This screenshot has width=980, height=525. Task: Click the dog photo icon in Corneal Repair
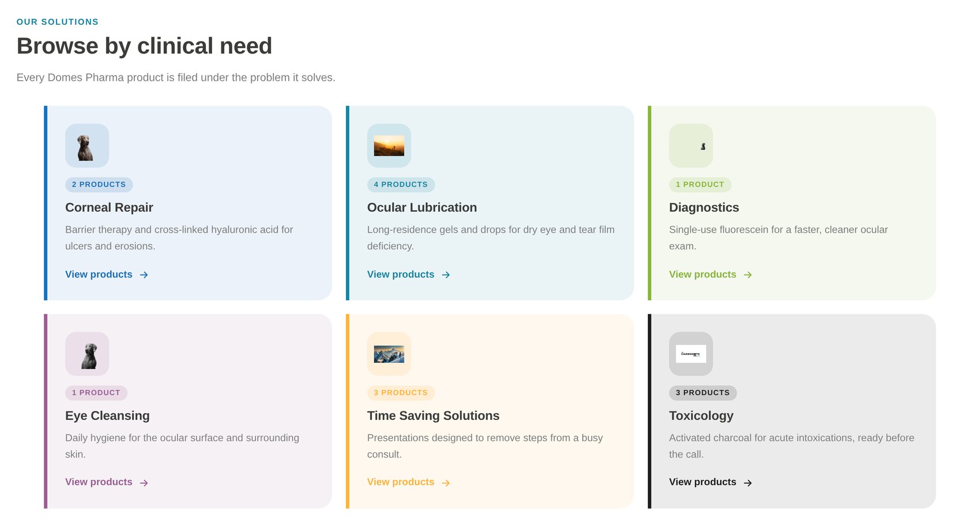[x=86, y=146]
